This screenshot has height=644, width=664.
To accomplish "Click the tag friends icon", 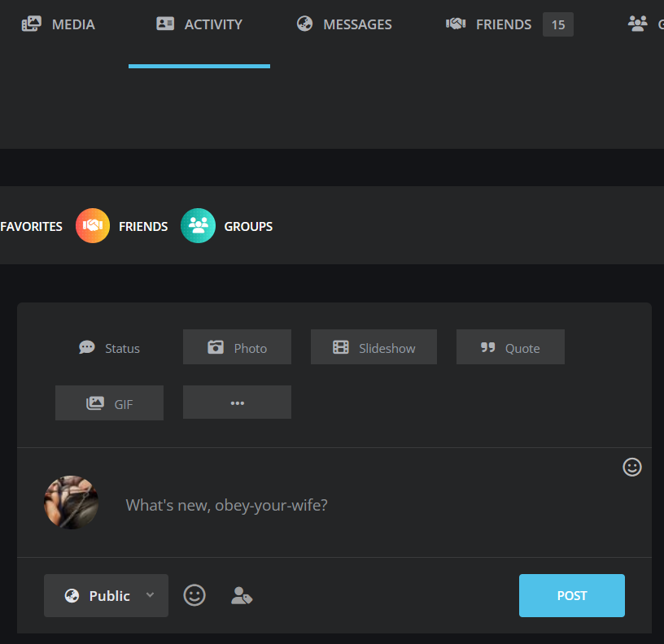I will (242, 595).
